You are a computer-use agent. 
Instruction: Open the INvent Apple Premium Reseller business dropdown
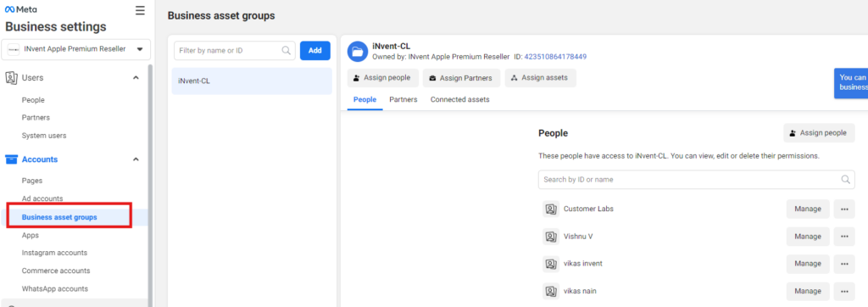(x=75, y=49)
